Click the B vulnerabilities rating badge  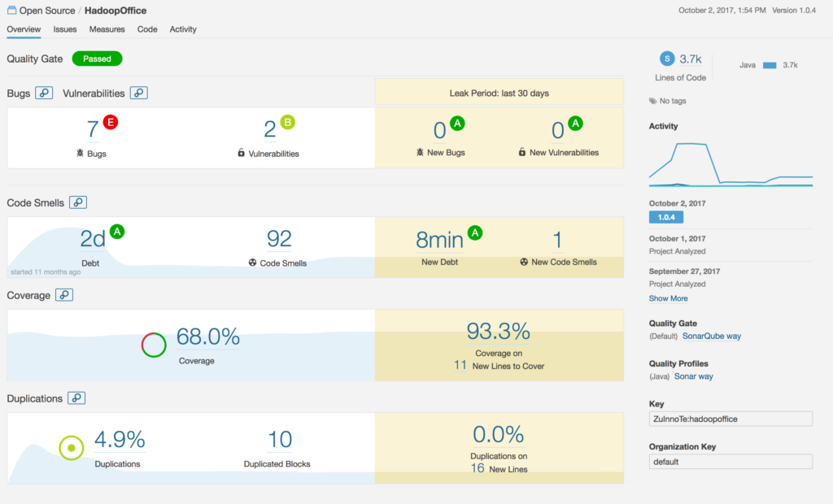287,123
